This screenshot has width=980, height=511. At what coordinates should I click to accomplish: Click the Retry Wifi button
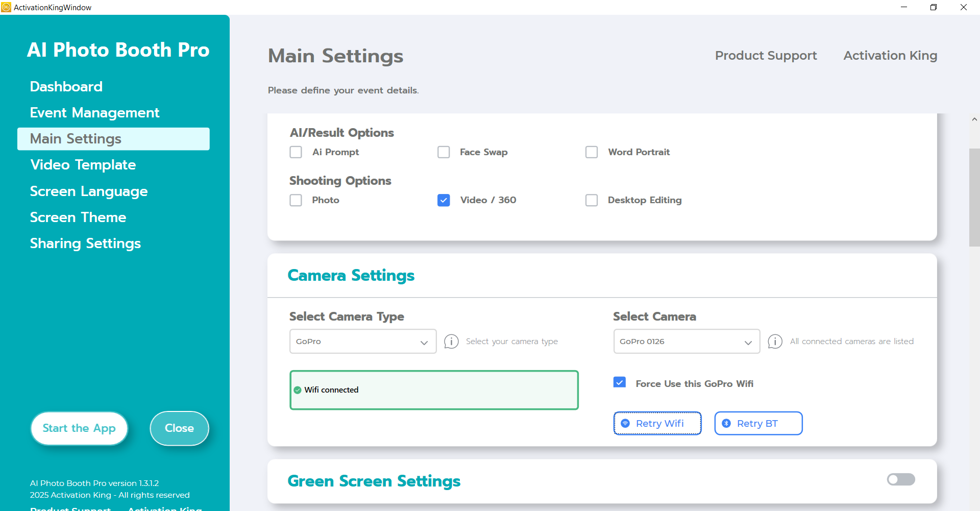(657, 423)
